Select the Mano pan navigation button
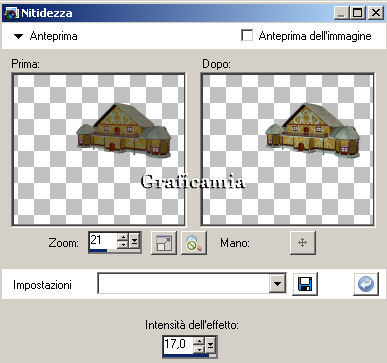Viewport: 387px width, 363px height. click(x=302, y=243)
